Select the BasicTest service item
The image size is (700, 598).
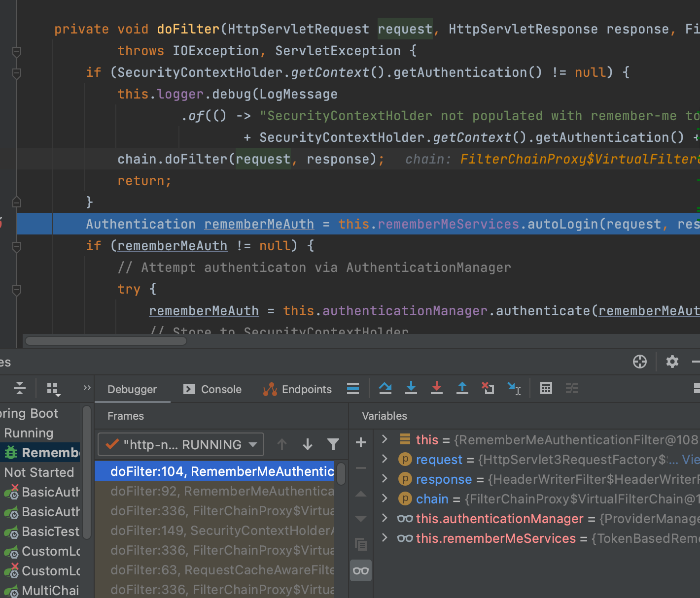tap(40, 531)
